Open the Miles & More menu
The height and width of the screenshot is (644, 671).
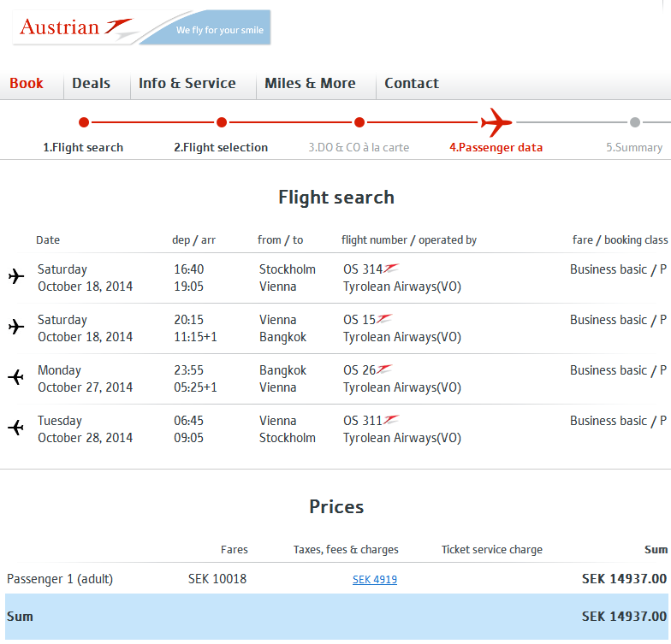tap(310, 83)
